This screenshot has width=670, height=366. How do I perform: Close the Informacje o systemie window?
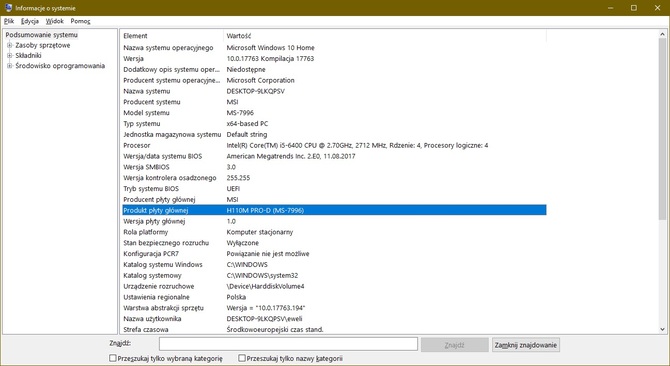point(658,8)
